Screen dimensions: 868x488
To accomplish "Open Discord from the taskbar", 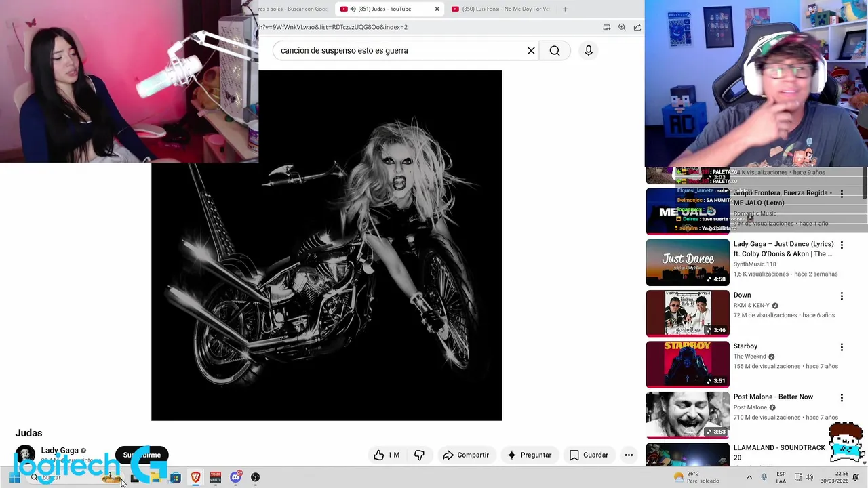I will pyautogui.click(x=235, y=477).
